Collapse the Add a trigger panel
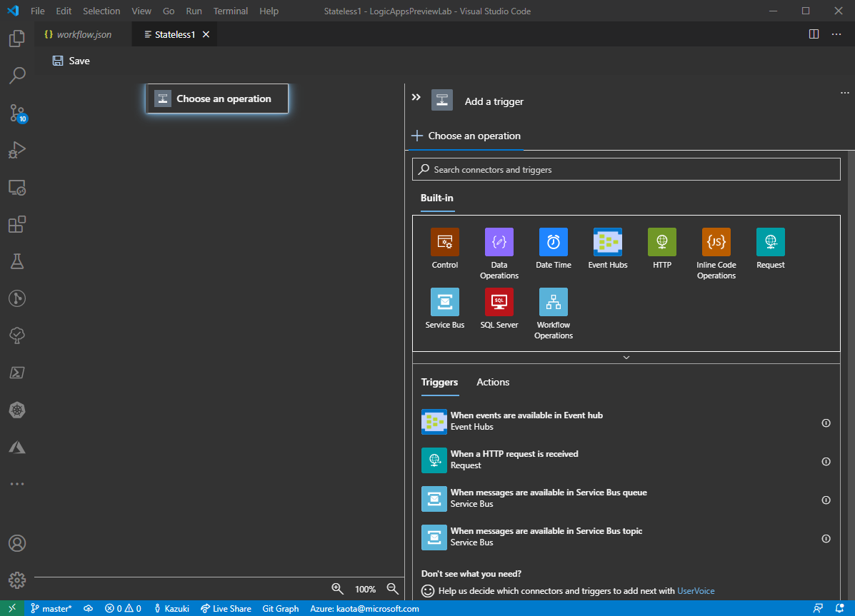Screen dimensions: 855x616 [416, 97]
